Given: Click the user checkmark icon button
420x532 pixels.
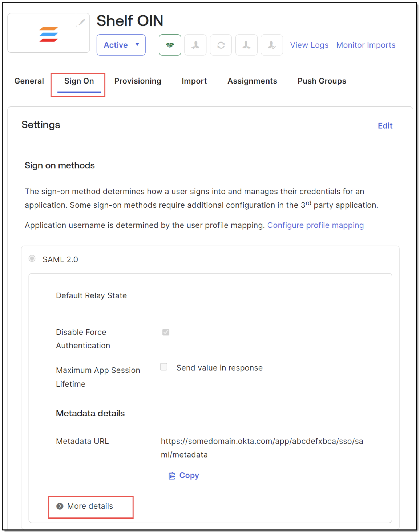Looking at the screenshot, I should click(x=272, y=45).
